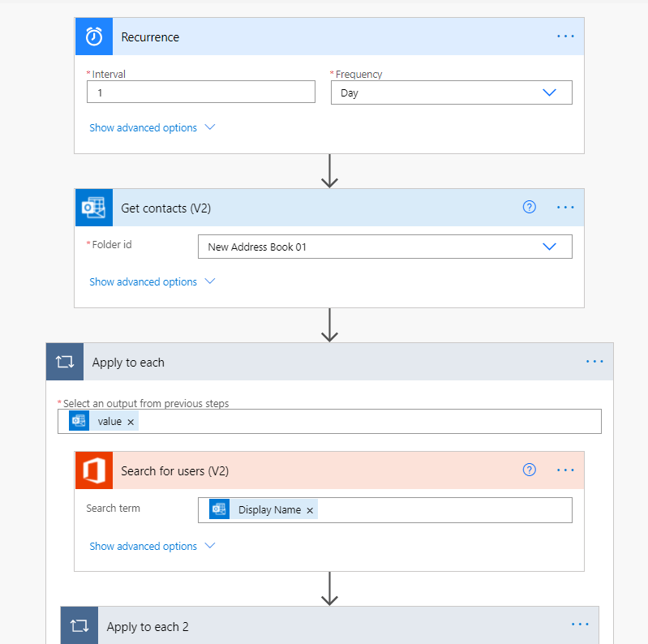Image resolution: width=648 pixels, height=644 pixels.
Task: Click the Folder id label
Action: (112, 245)
